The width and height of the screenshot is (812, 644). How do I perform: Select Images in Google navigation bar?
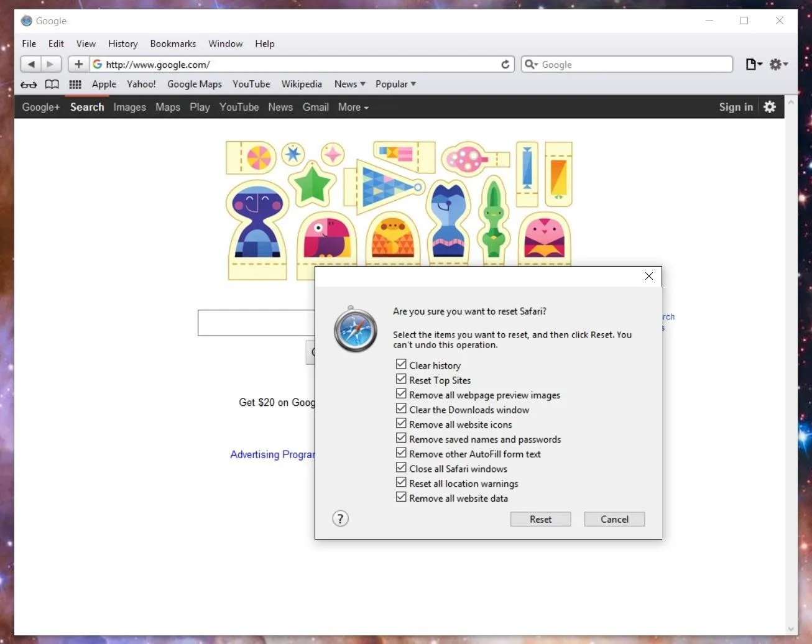tap(129, 107)
